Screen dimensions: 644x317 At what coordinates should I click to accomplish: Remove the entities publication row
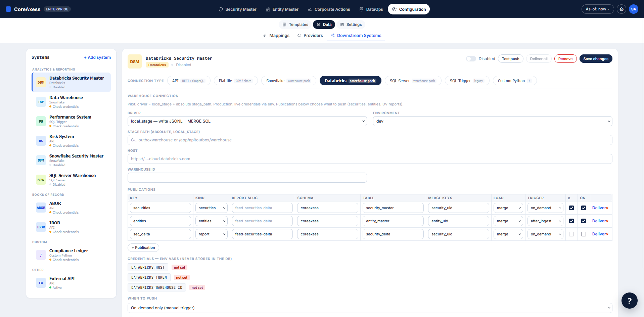click(x=607, y=221)
